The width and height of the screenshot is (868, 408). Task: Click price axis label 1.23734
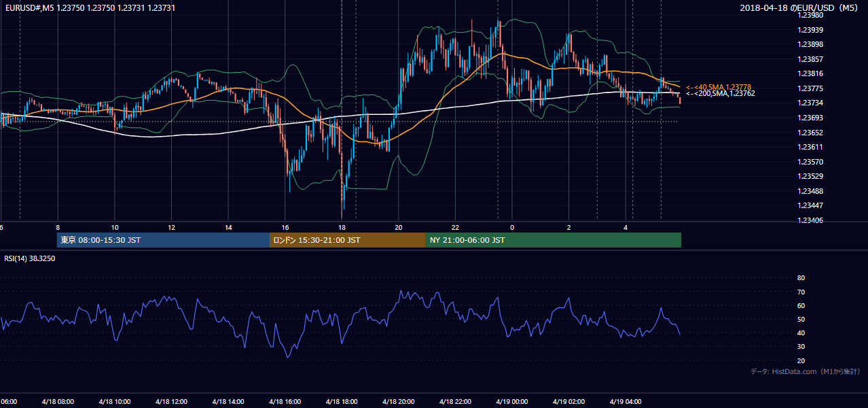point(810,103)
